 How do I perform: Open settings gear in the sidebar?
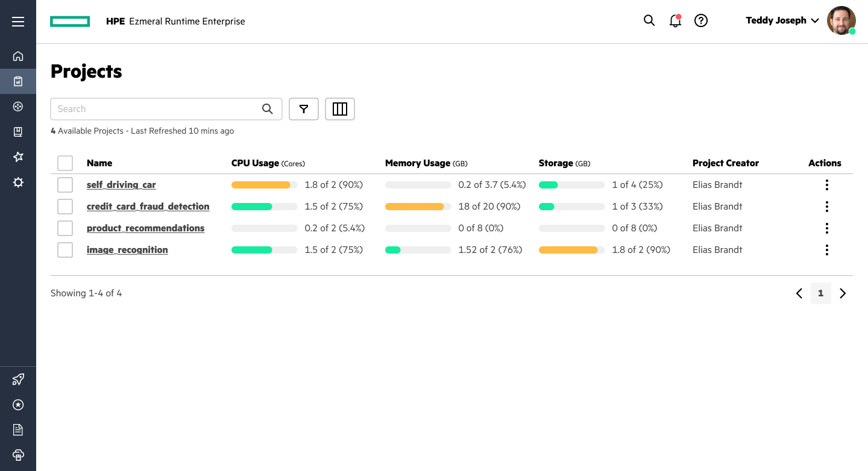(18, 182)
